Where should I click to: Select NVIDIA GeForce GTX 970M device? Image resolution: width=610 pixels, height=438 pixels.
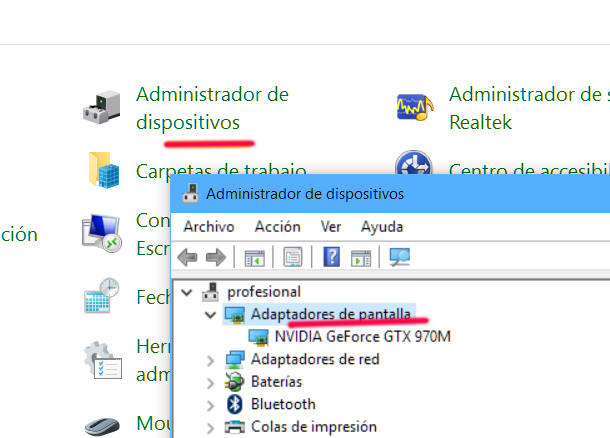click(363, 336)
